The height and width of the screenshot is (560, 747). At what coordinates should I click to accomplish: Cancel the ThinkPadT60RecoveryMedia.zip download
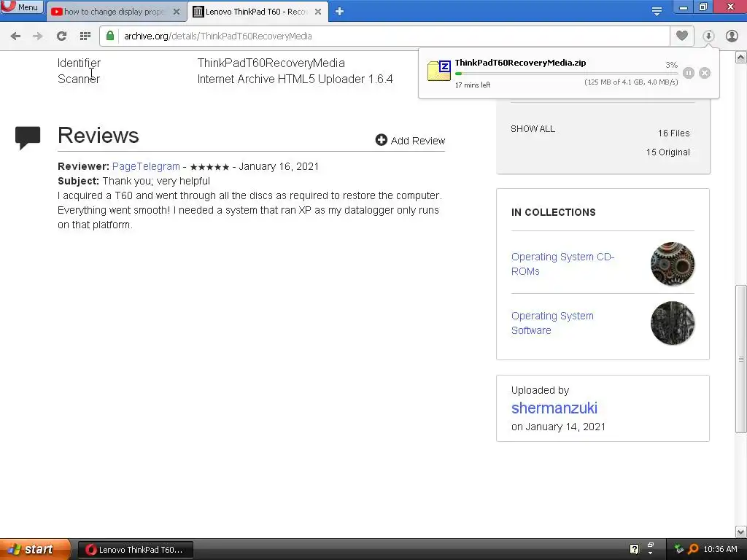point(705,73)
